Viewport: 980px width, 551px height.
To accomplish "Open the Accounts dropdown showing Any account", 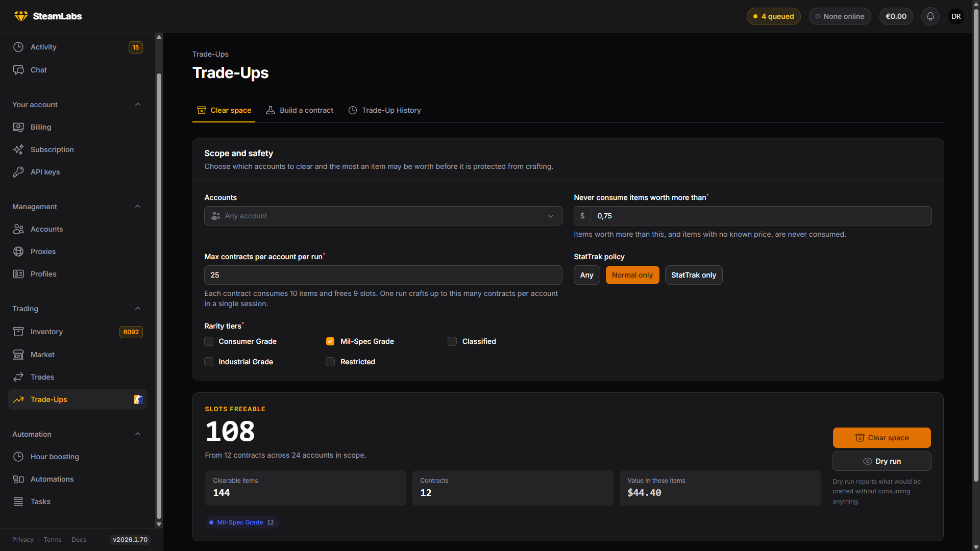I will (x=383, y=216).
